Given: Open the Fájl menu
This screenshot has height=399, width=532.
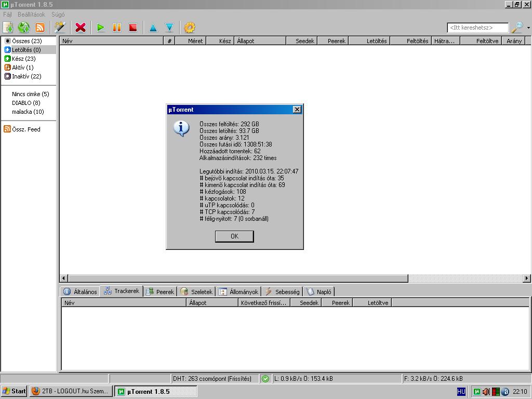Looking at the screenshot, I should pos(7,14).
